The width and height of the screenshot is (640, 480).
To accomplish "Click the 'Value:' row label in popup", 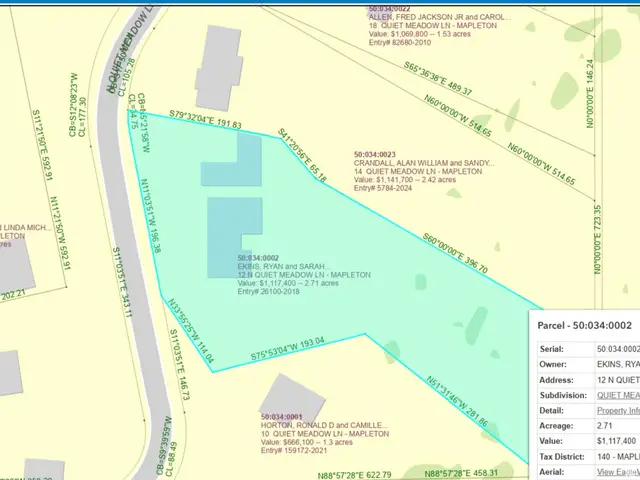I will click(551, 441).
